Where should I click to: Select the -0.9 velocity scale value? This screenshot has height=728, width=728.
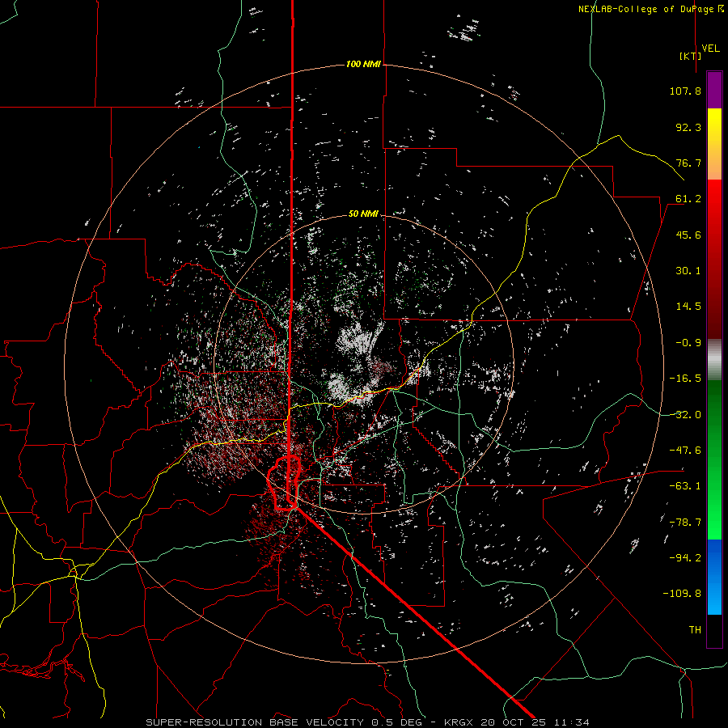pyautogui.click(x=688, y=343)
